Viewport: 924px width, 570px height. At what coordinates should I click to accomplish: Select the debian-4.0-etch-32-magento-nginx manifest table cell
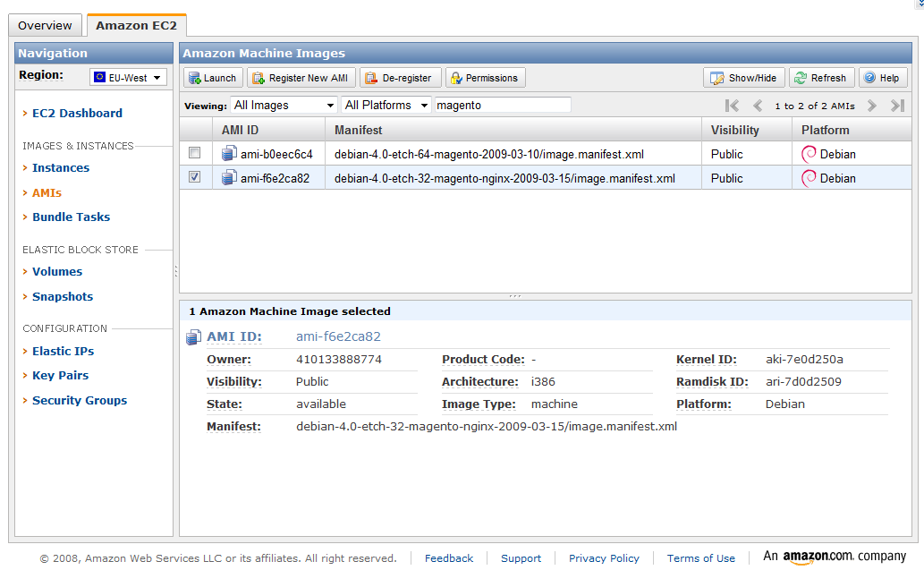click(513, 178)
